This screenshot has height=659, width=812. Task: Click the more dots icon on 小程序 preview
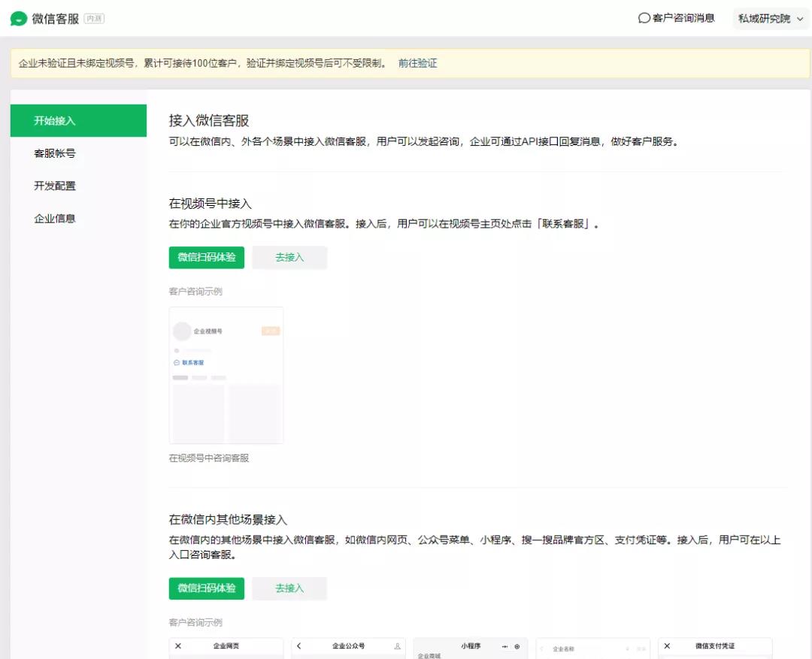click(x=504, y=646)
